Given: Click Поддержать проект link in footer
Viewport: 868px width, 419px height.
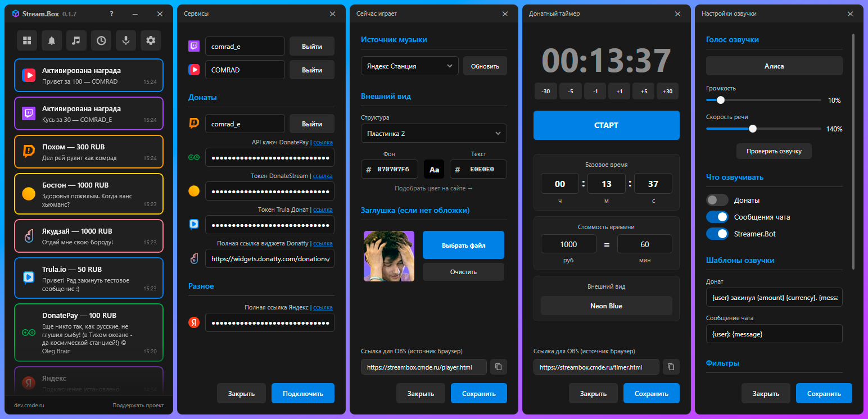Looking at the screenshot, I should pos(138,405).
